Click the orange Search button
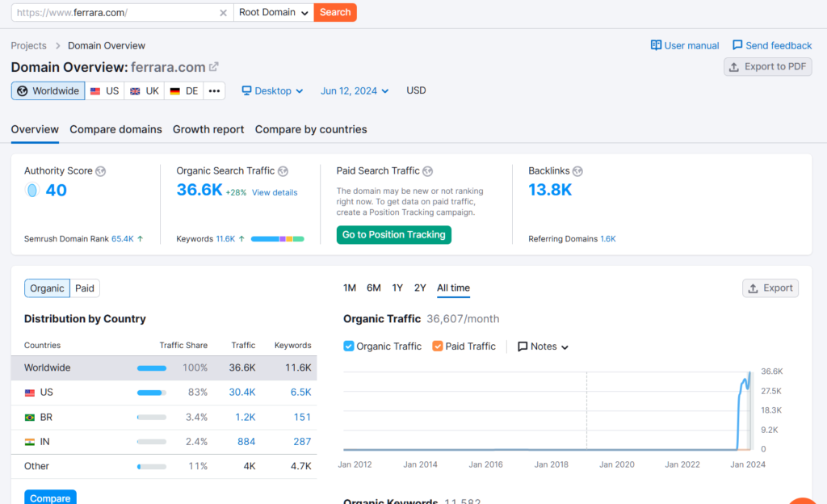 pyautogui.click(x=335, y=13)
